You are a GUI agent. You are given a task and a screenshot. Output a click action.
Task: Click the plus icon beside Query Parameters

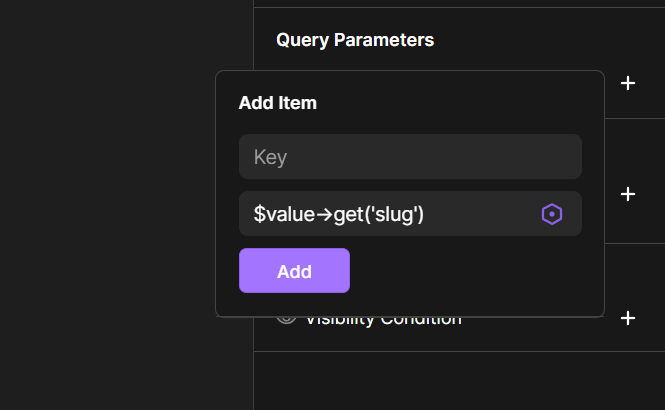[x=628, y=83]
